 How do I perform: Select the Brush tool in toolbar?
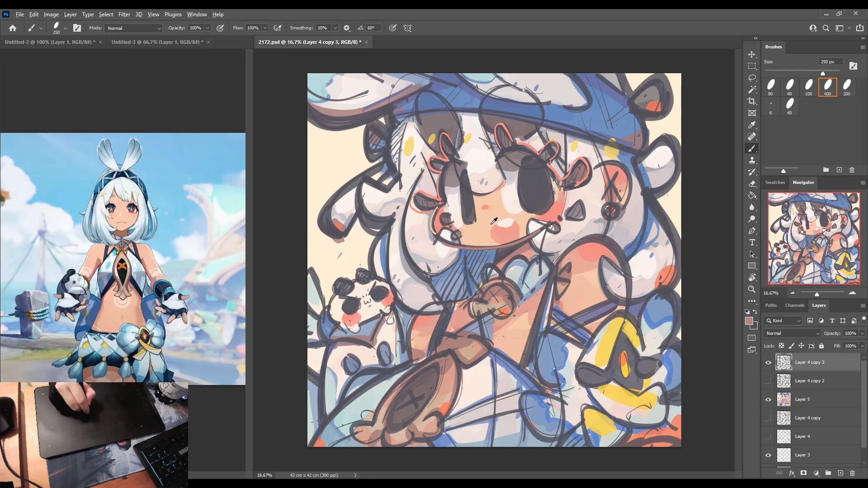pos(752,148)
